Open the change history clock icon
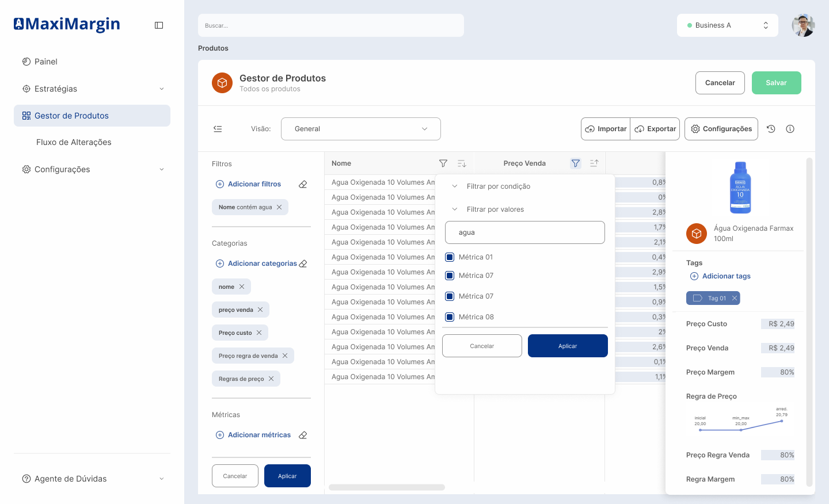This screenshot has height=504, width=829. [x=771, y=129]
